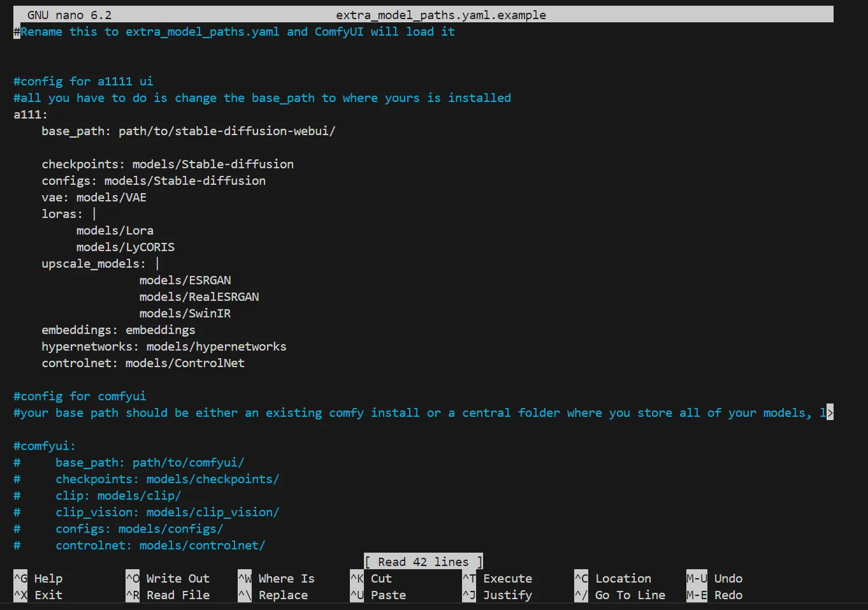Click the 'a111:' key line

click(31, 114)
